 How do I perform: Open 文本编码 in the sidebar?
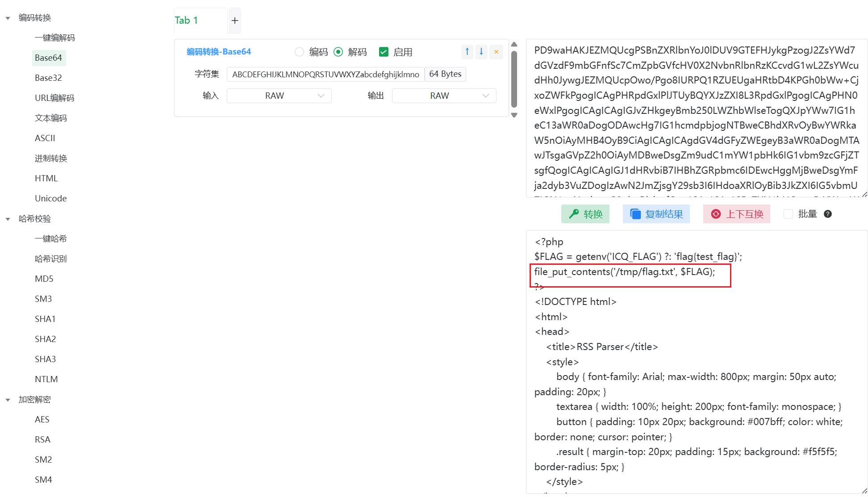[x=51, y=118]
